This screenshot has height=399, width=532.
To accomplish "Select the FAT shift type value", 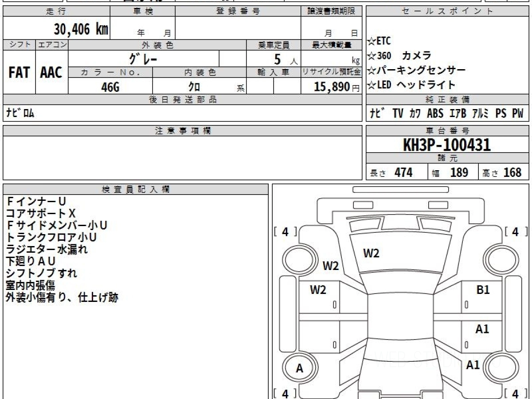I will click(x=19, y=73).
